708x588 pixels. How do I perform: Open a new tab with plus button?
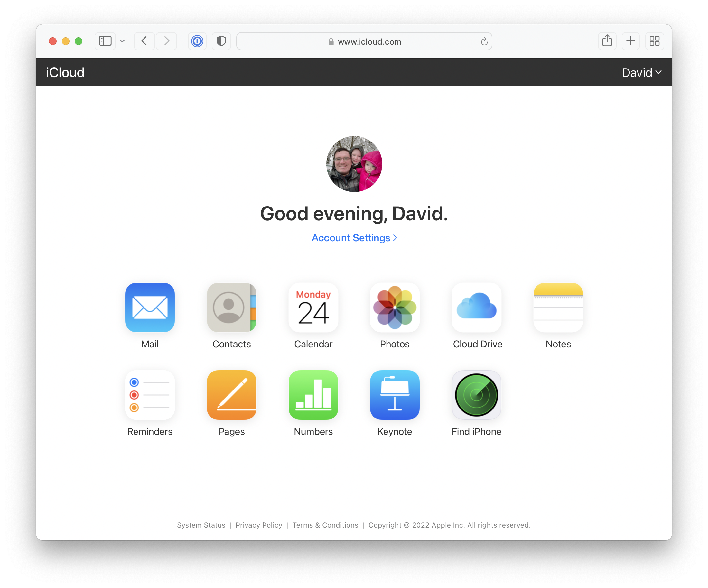(630, 41)
